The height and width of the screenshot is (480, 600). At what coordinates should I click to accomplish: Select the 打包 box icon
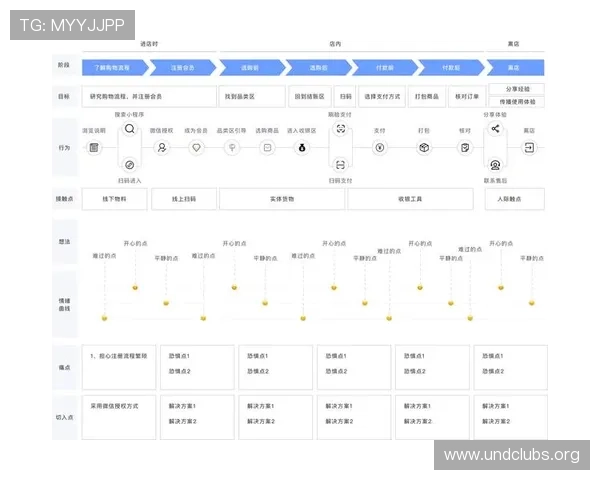[x=424, y=147]
